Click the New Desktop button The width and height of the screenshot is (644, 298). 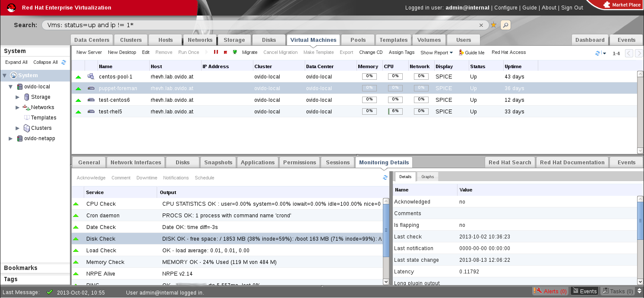(122, 52)
